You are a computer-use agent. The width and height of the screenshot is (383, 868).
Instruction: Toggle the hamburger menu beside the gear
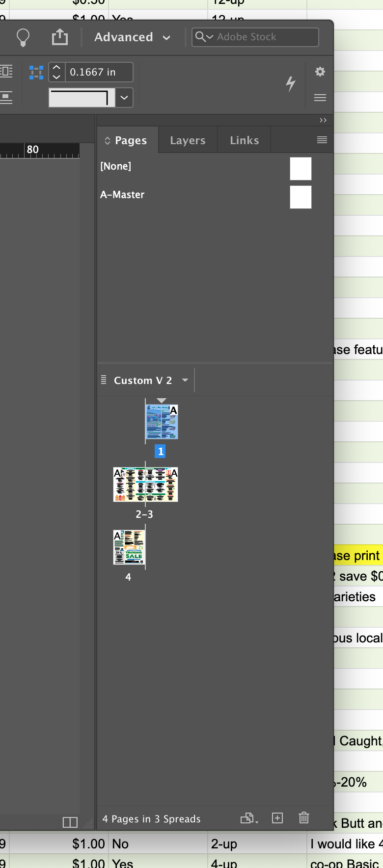(x=320, y=98)
